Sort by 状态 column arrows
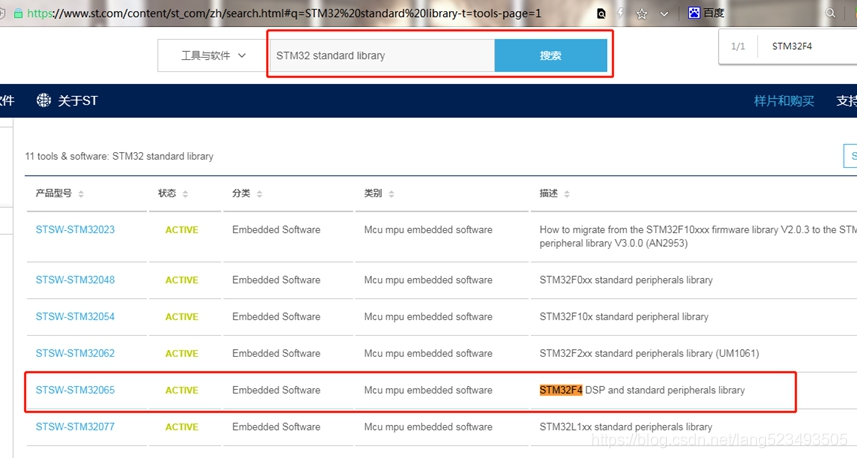 [x=185, y=193]
